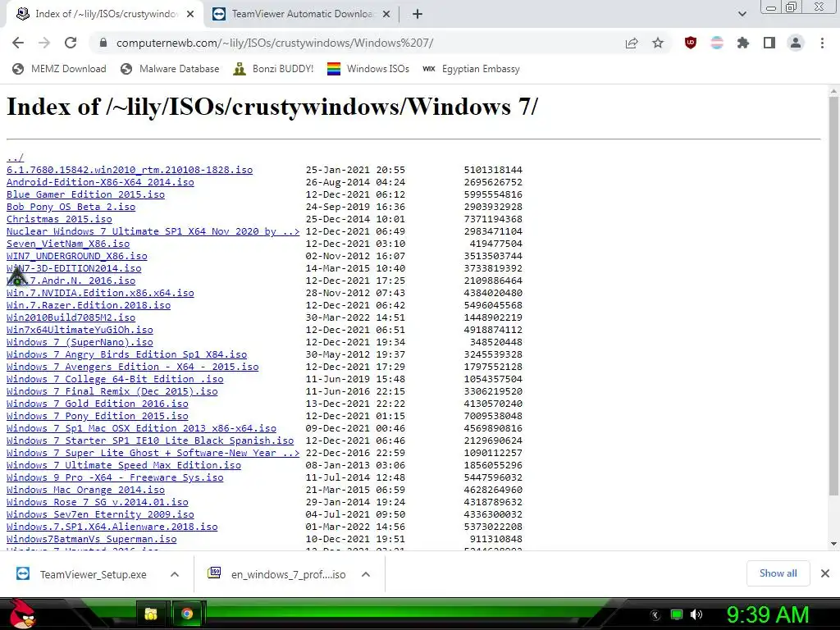840x630 pixels.
Task: Open Windows ISOs bookmark
Action: point(368,69)
